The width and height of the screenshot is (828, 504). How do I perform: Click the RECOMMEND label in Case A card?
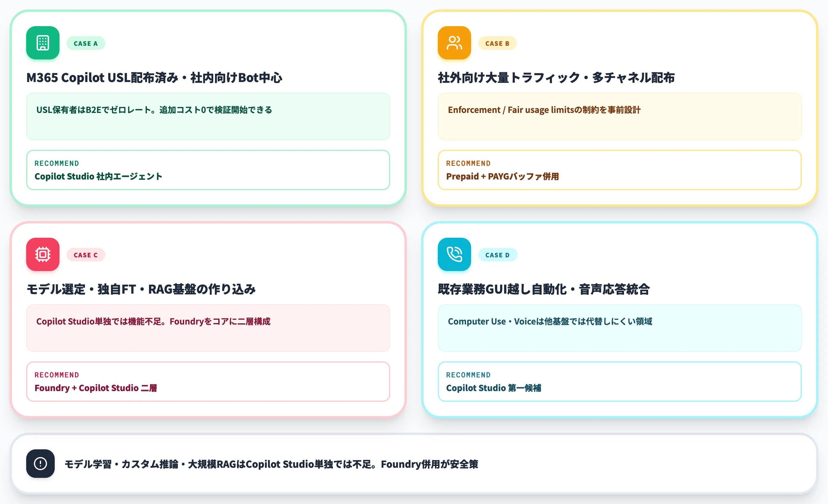pyautogui.click(x=57, y=163)
